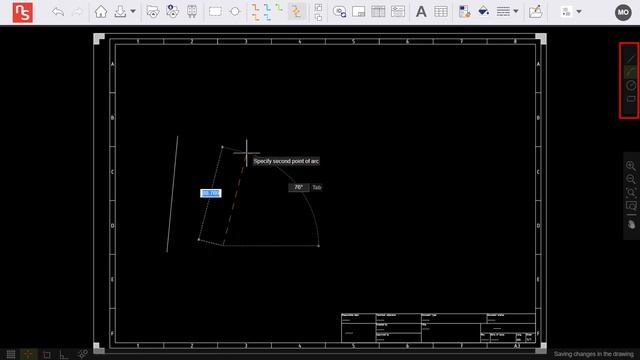Zoom in with magnifier plus icon
Viewport: 640px width, 360px height.
(631, 165)
